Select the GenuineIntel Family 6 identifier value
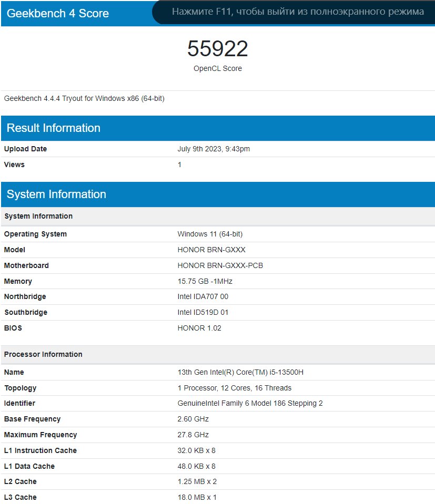The width and height of the screenshot is (435, 504). 250,404
